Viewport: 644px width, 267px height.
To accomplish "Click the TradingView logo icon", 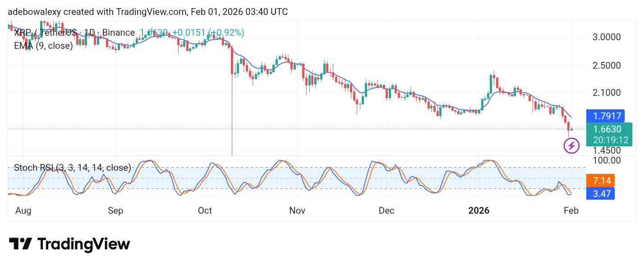I will click(20, 244).
